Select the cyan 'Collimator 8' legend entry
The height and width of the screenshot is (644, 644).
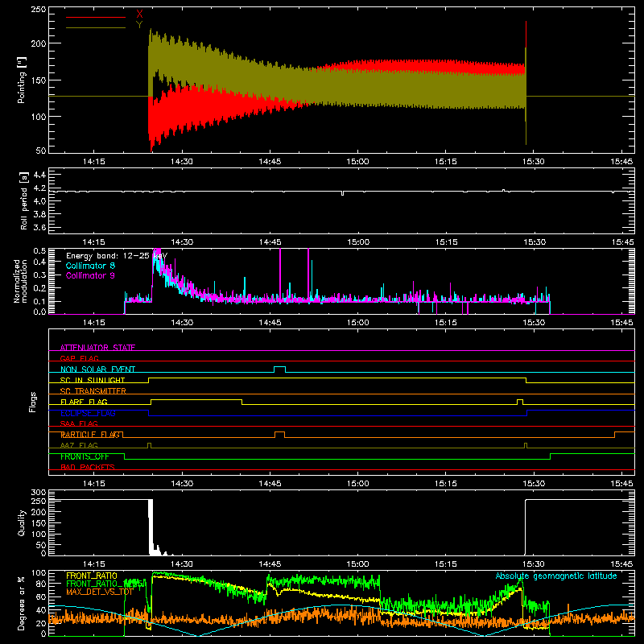pyautogui.click(x=90, y=266)
